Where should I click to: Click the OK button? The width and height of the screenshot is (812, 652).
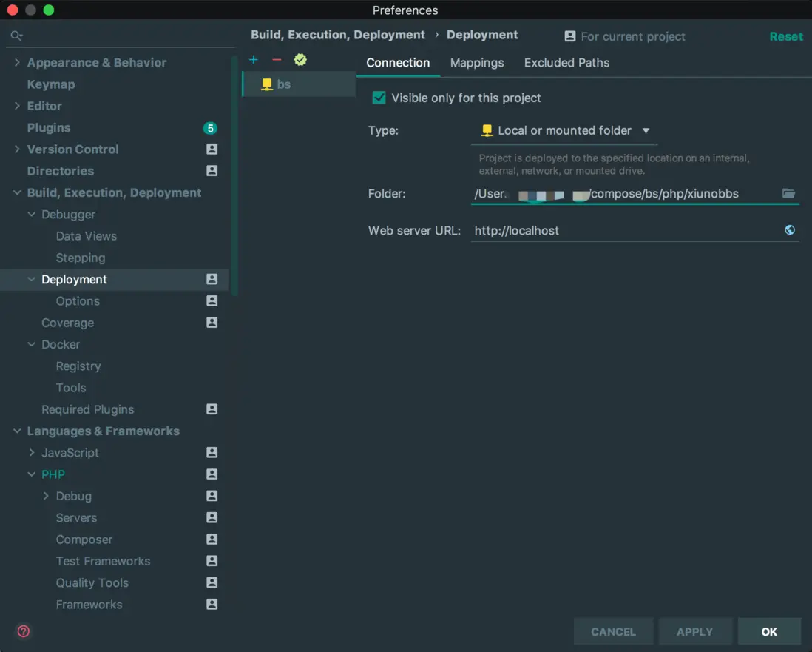pyautogui.click(x=769, y=631)
